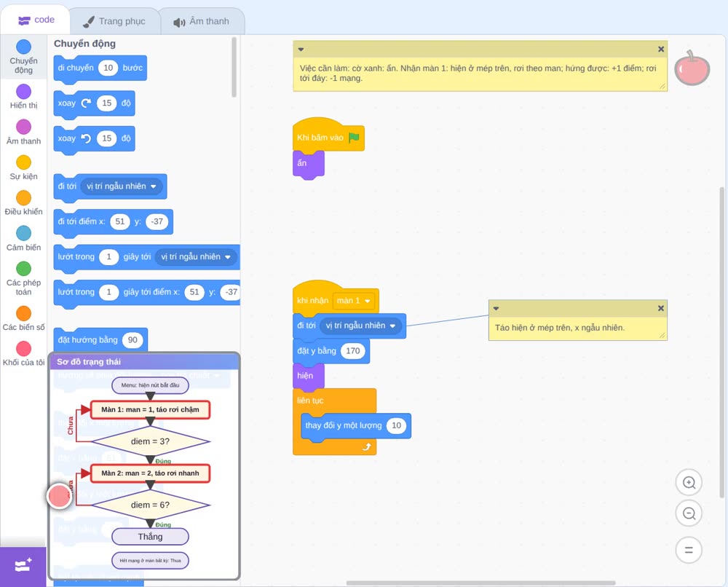Screen dimensions: 728x587
Task: Select the Âm thanh block category
Action: tap(24, 133)
